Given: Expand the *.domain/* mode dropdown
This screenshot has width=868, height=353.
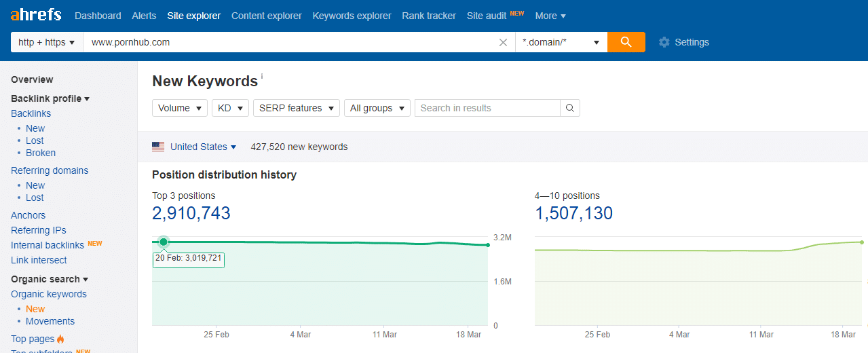Looking at the screenshot, I should tap(561, 42).
